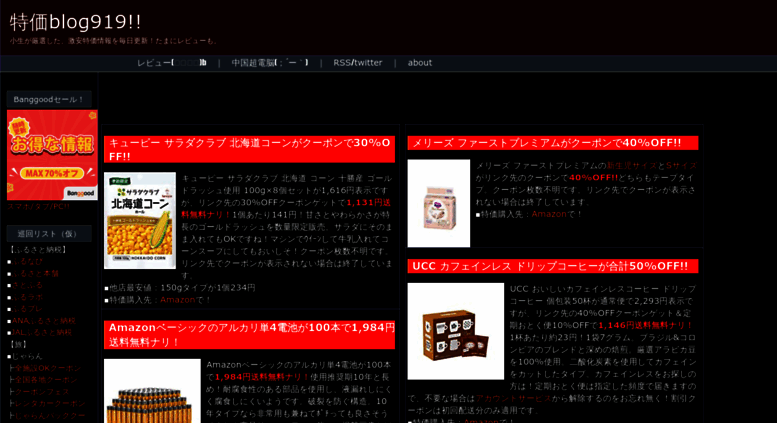Open the JALふるさと納税 link
This screenshot has width=777, height=423.
(42, 332)
